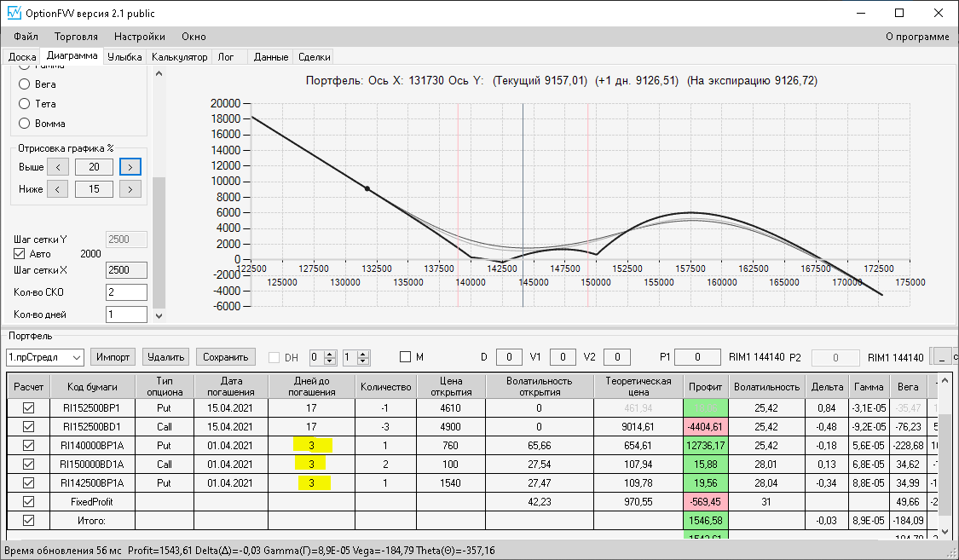959x560 pixels.
Task: Click the Сохранить button
Action: point(226,357)
